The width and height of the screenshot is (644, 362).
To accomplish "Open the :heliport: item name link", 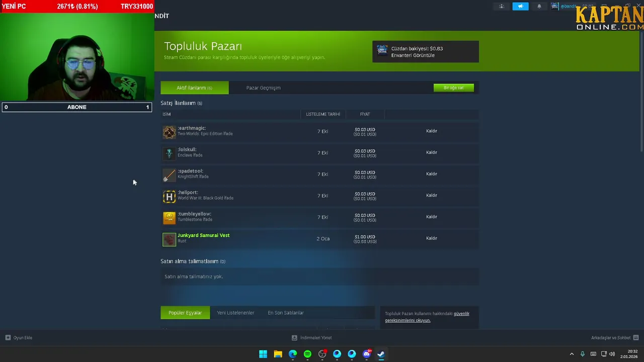I will click(188, 193).
